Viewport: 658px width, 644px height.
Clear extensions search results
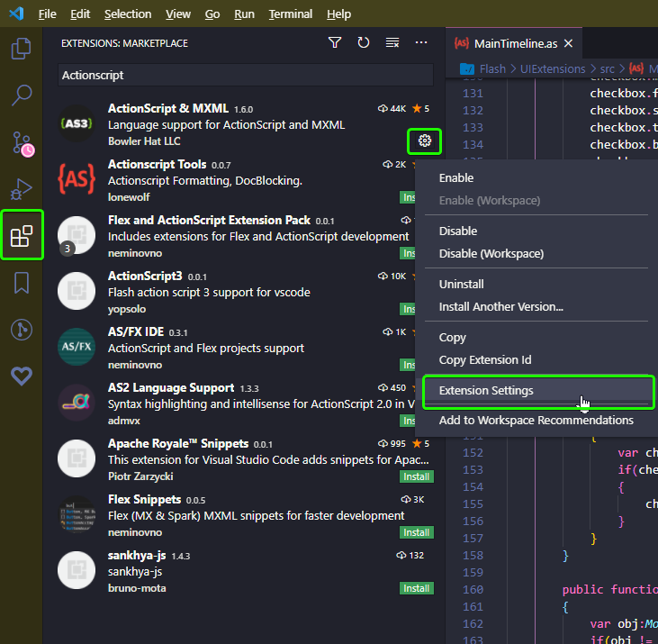[x=392, y=43]
